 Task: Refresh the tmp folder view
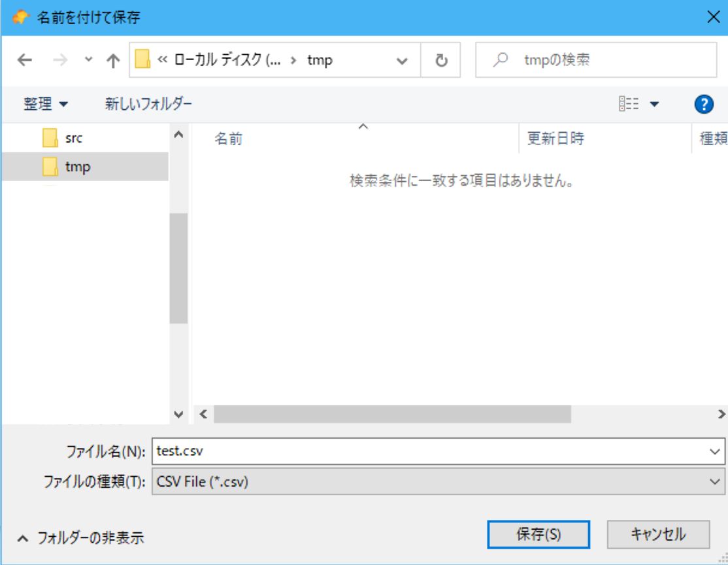click(441, 60)
